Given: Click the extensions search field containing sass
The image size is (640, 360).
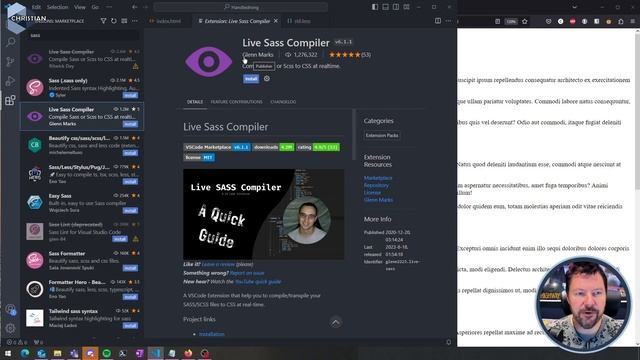Looking at the screenshot, I should pos(84,36).
